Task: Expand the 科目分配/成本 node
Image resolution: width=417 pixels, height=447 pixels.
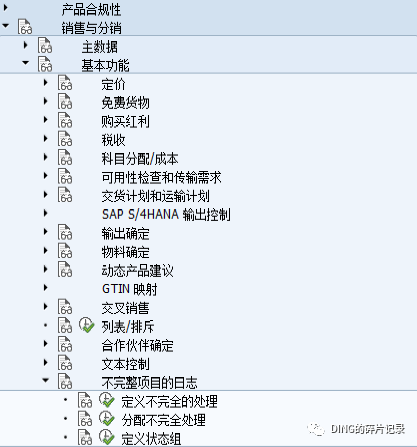Action: pyautogui.click(x=46, y=157)
